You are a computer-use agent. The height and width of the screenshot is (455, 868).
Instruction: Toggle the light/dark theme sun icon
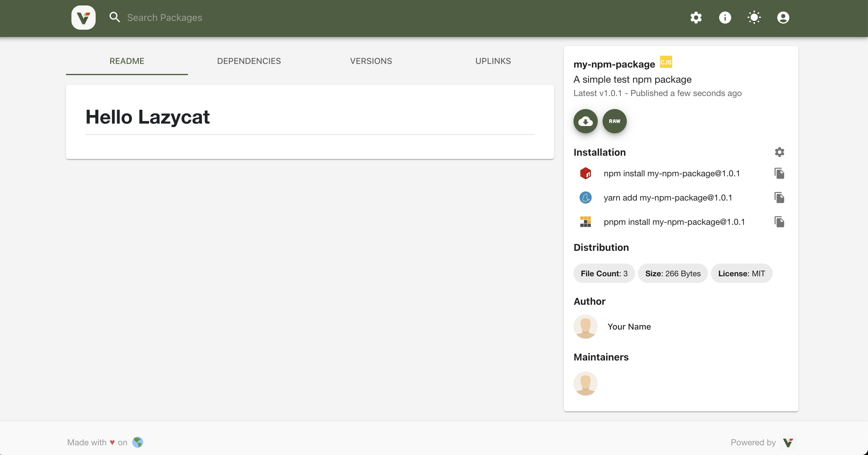click(x=754, y=18)
